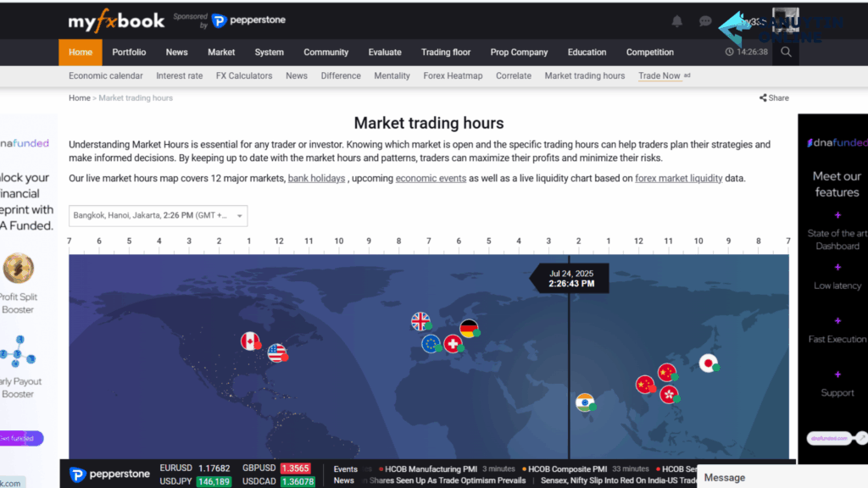Go to the Home tab
868x488 pixels.
(x=81, y=53)
